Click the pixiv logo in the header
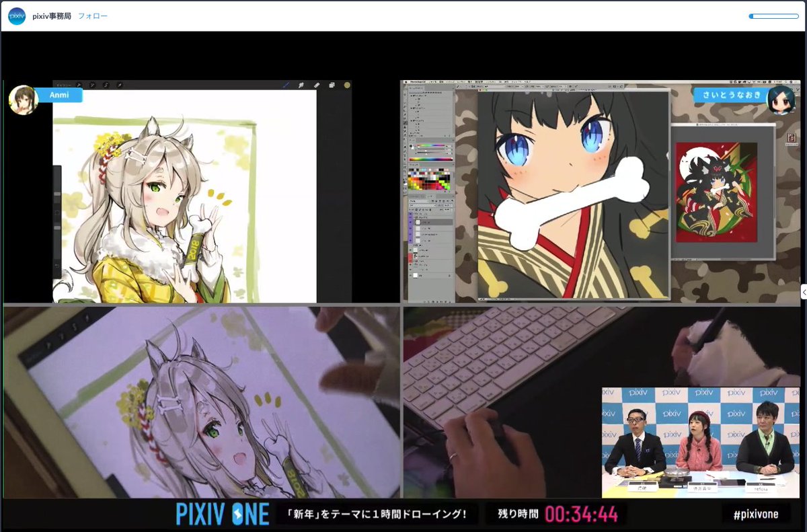807x532 pixels. click(x=17, y=16)
